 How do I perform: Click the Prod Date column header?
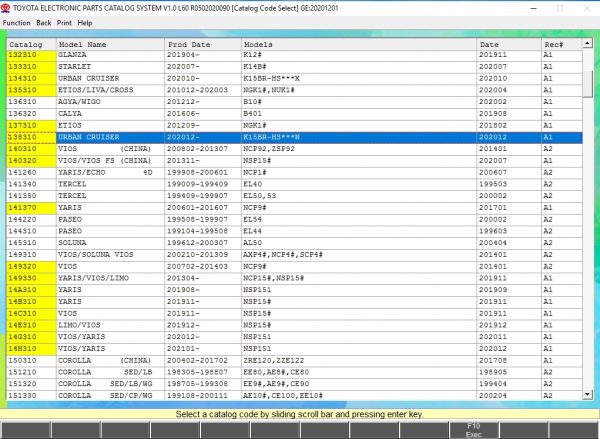pyautogui.click(x=203, y=44)
